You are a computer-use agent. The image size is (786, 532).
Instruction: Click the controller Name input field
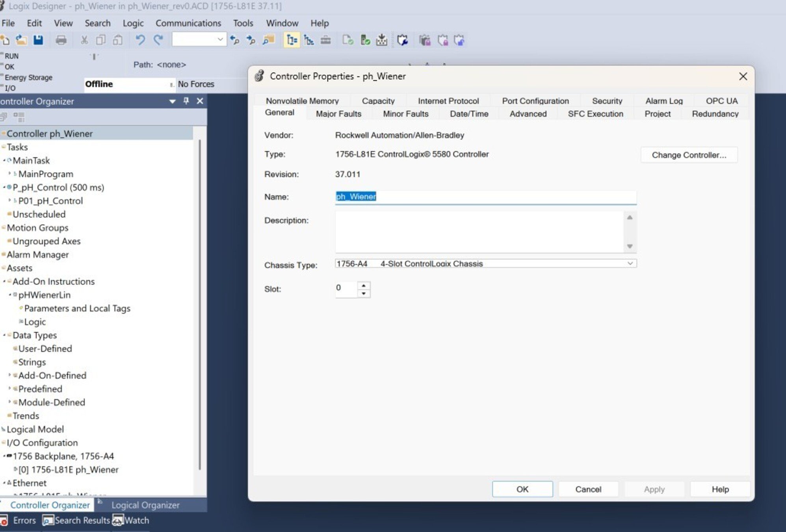coord(486,197)
